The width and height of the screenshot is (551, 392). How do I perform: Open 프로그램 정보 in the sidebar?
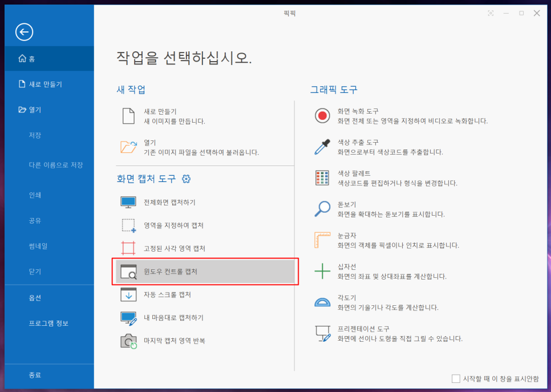(x=49, y=323)
